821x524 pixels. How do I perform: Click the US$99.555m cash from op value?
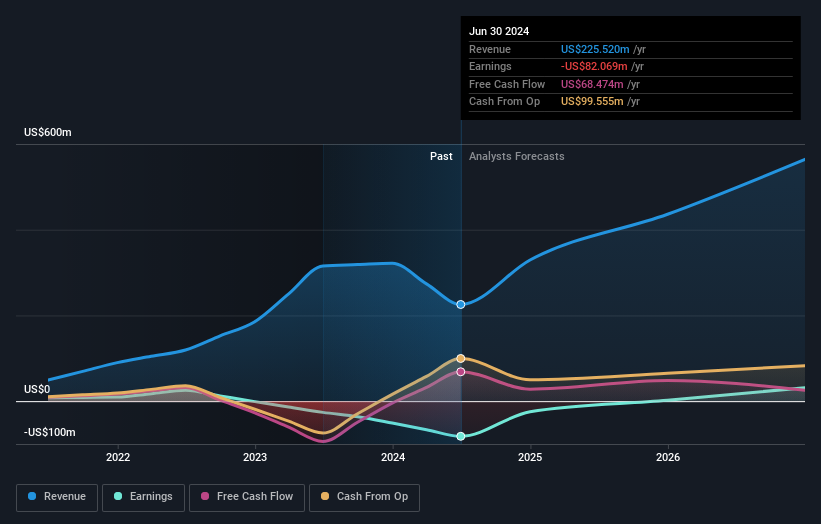click(592, 102)
